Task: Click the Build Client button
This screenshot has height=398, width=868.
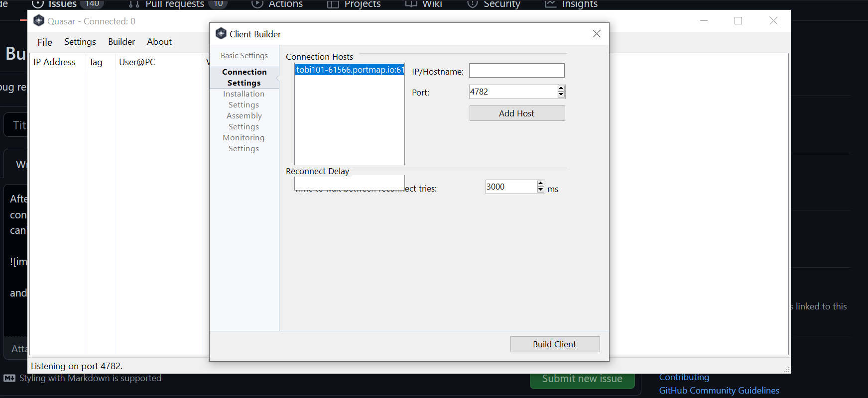Action: tap(555, 344)
